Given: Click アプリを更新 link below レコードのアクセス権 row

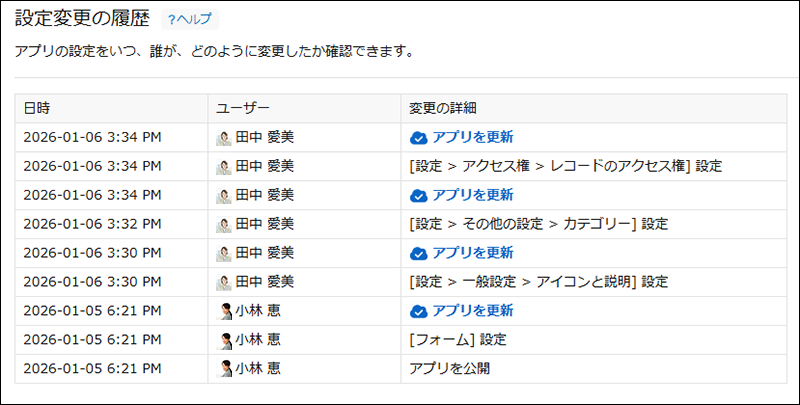Looking at the screenshot, I should [472, 195].
